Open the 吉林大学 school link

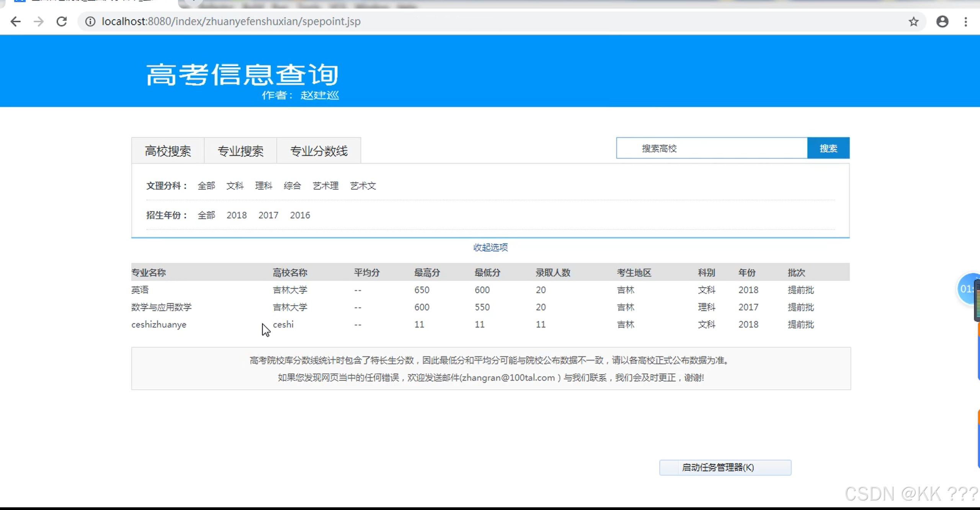(x=290, y=290)
